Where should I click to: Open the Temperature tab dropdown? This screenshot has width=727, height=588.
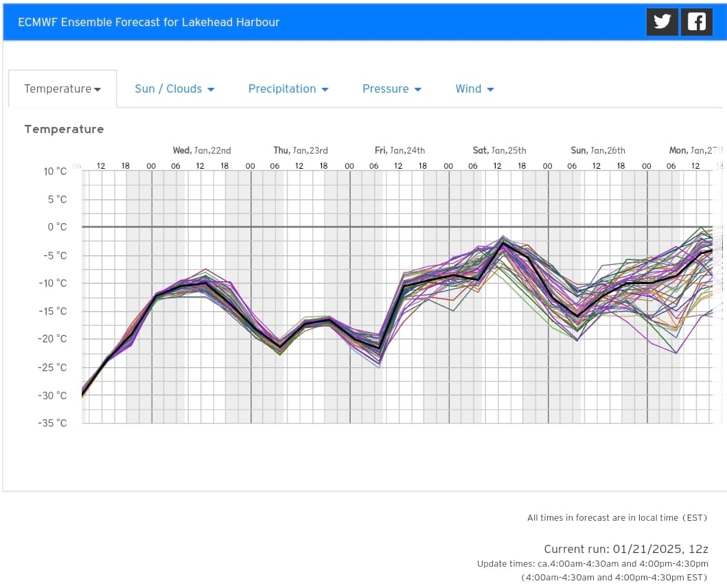coord(62,89)
